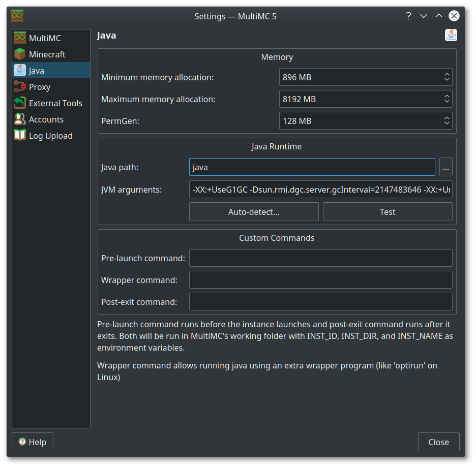The image size is (476, 468).
Task: Adjust the Minimum memory allocation spinner arrows
Action: pyautogui.click(x=447, y=77)
